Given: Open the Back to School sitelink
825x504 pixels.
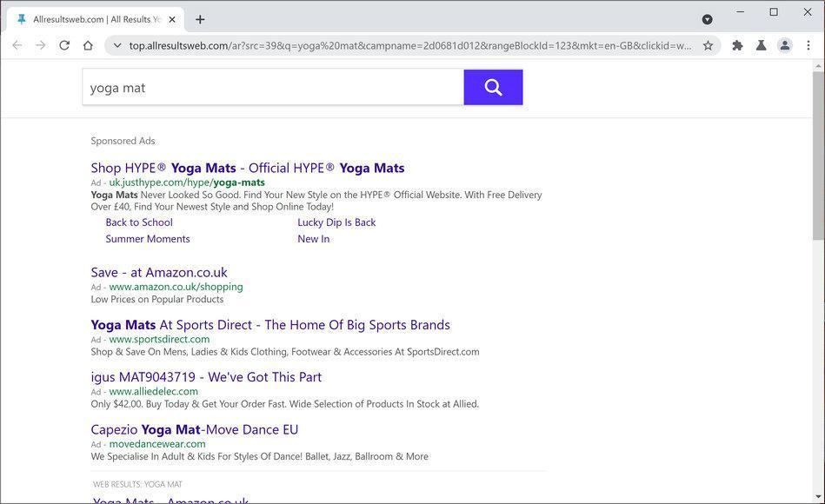Looking at the screenshot, I should (x=139, y=222).
